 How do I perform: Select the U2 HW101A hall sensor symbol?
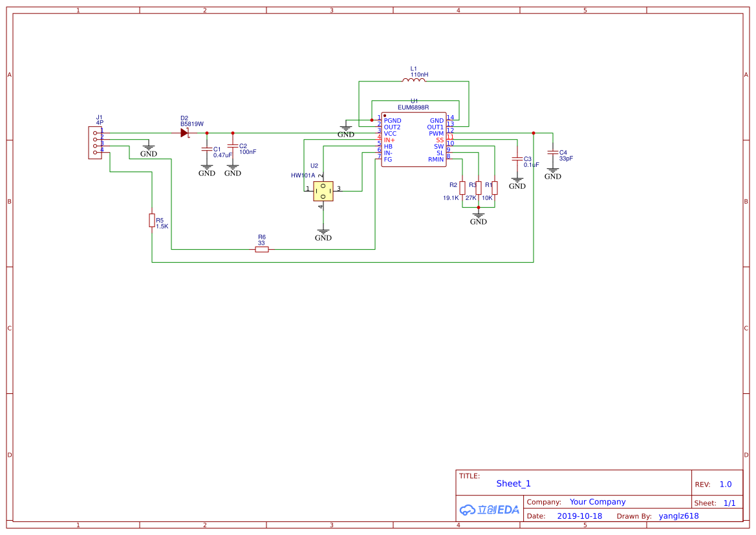pyautogui.click(x=323, y=191)
